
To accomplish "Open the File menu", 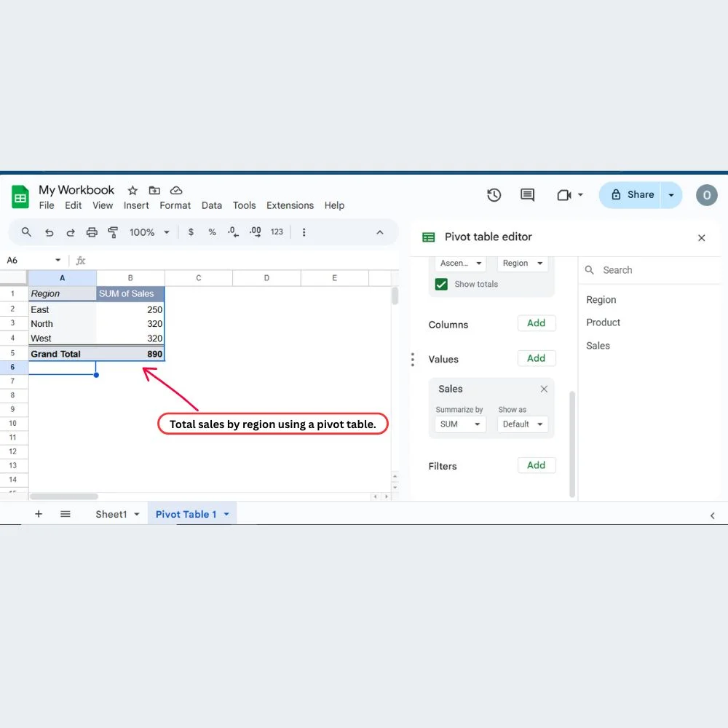I will click(47, 205).
